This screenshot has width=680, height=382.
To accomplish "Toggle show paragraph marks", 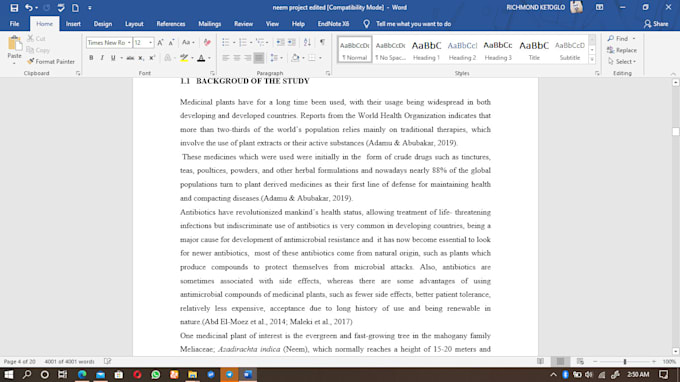I will (322, 42).
